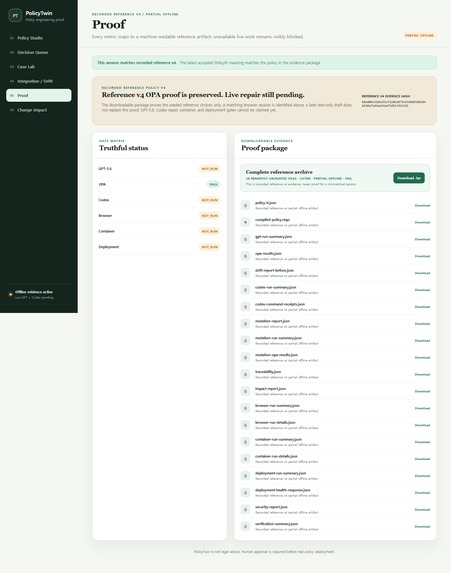451x573 pixels.
Task: Download deployment-health-response.json
Action: pyautogui.click(x=422, y=493)
